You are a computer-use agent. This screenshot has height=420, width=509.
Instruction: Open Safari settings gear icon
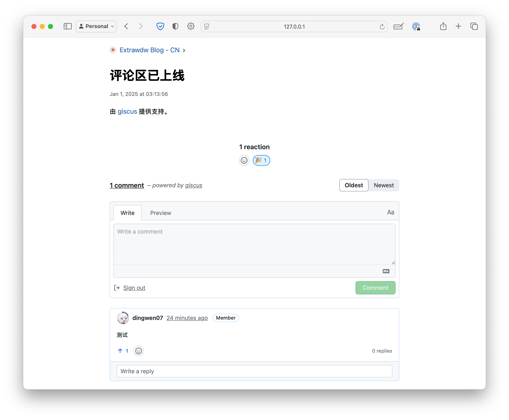pyautogui.click(x=191, y=26)
